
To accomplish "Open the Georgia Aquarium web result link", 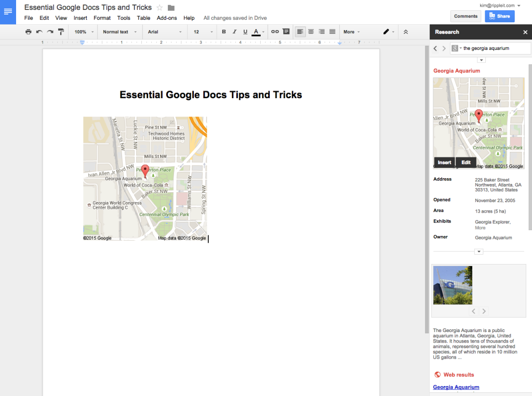I will pyautogui.click(x=456, y=387).
